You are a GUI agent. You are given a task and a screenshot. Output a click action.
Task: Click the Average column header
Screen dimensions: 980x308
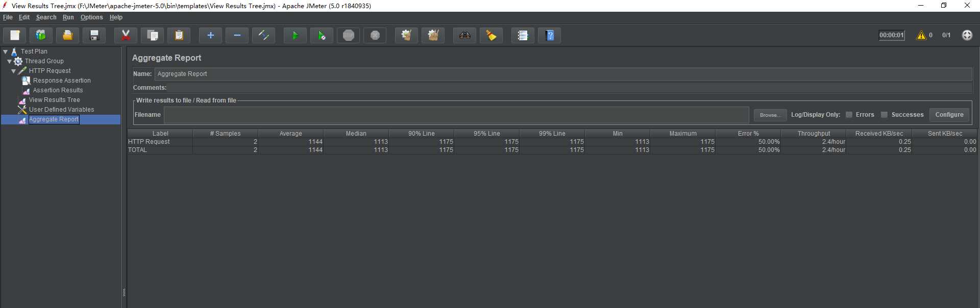click(x=290, y=134)
